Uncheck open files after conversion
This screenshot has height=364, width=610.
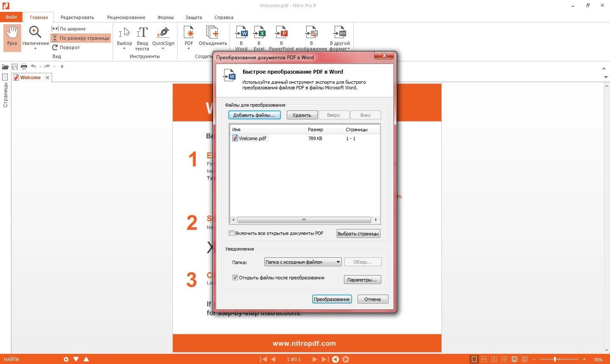point(235,278)
